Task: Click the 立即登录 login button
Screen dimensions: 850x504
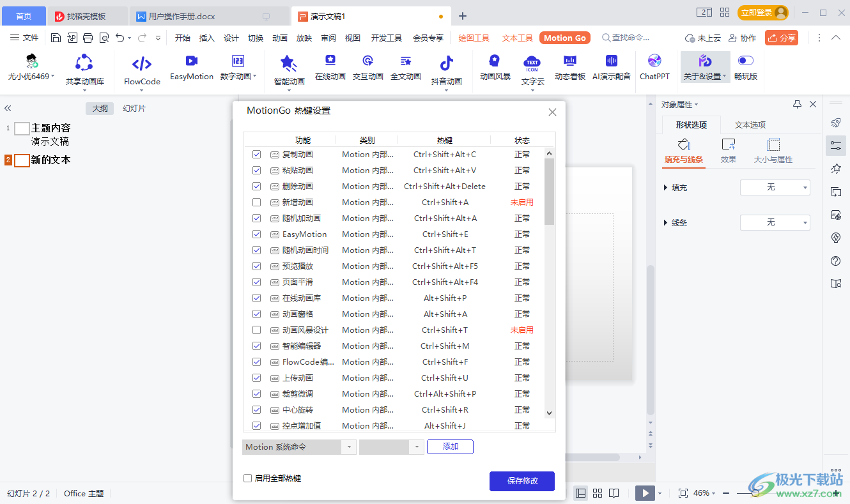Action: (x=762, y=13)
